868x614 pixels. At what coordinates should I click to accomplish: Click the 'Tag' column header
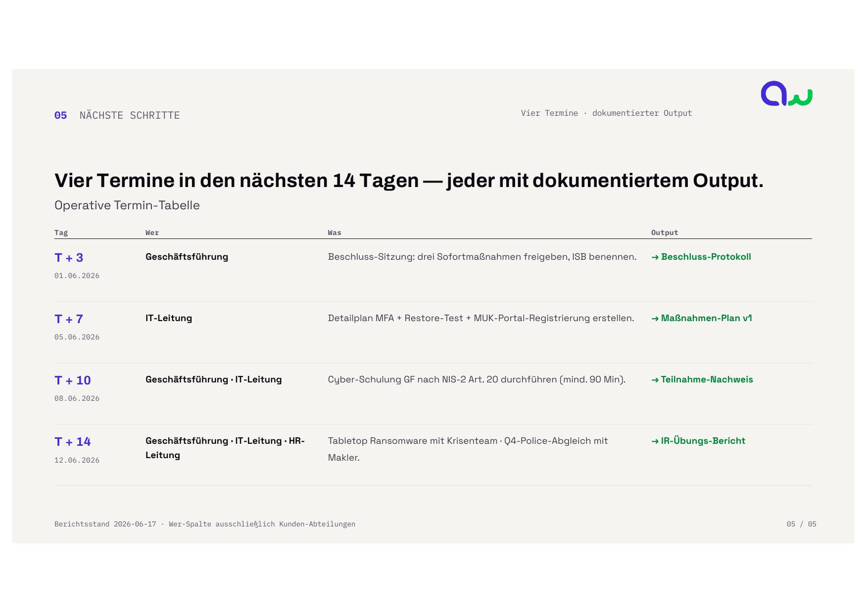point(61,233)
